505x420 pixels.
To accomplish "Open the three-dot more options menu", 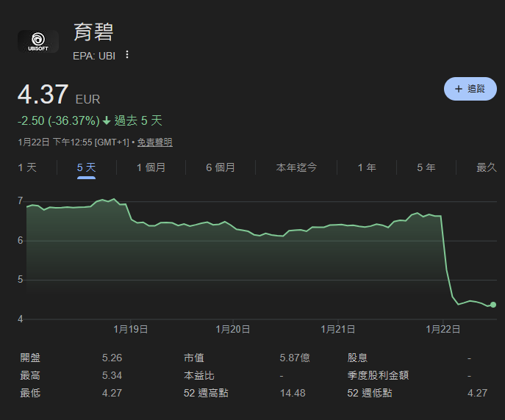I will (x=127, y=54).
